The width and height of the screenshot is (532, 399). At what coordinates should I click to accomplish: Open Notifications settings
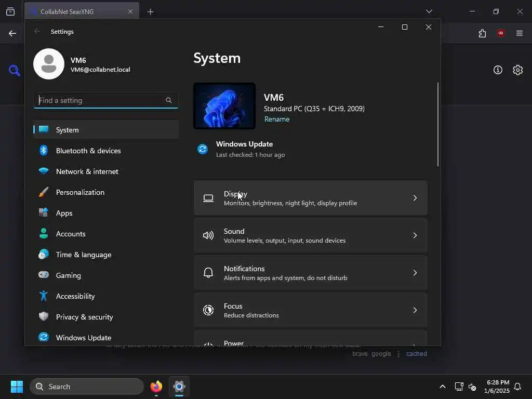click(311, 272)
